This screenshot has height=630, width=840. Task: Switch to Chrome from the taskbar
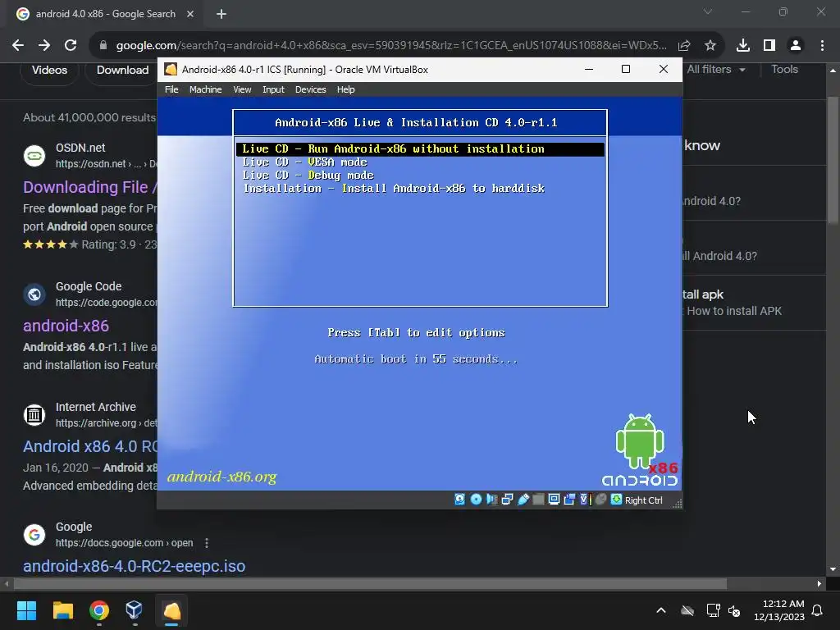pyautogui.click(x=99, y=610)
